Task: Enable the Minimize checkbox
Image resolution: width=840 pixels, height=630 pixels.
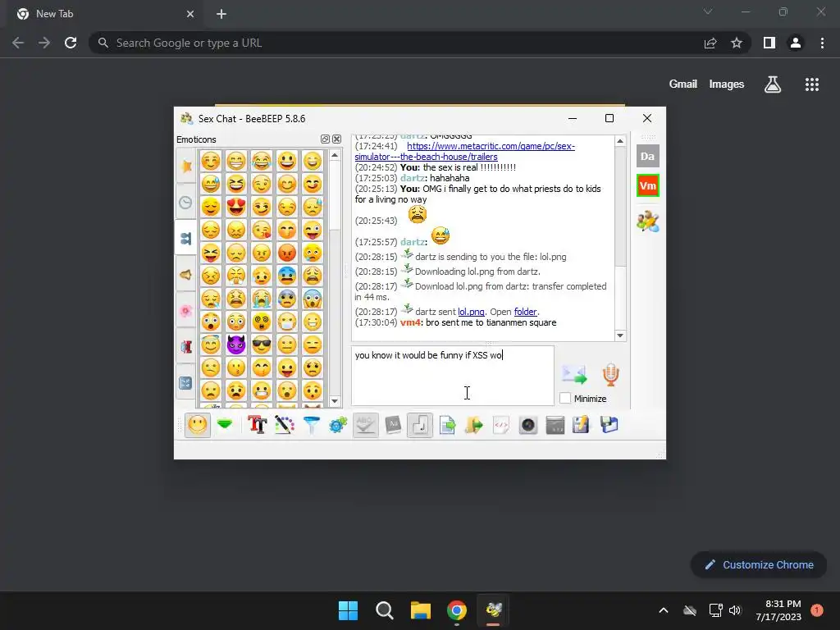Action: pyautogui.click(x=565, y=399)
